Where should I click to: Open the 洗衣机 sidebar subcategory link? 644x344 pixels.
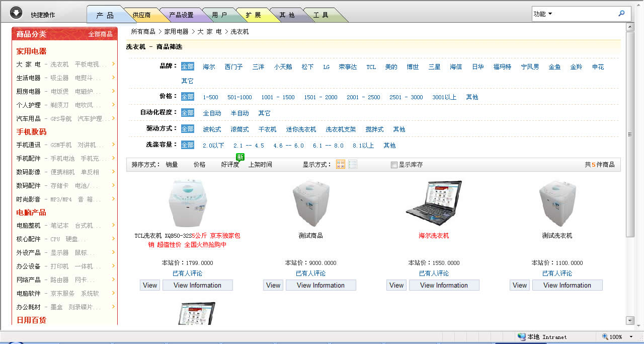coord(59,64)
